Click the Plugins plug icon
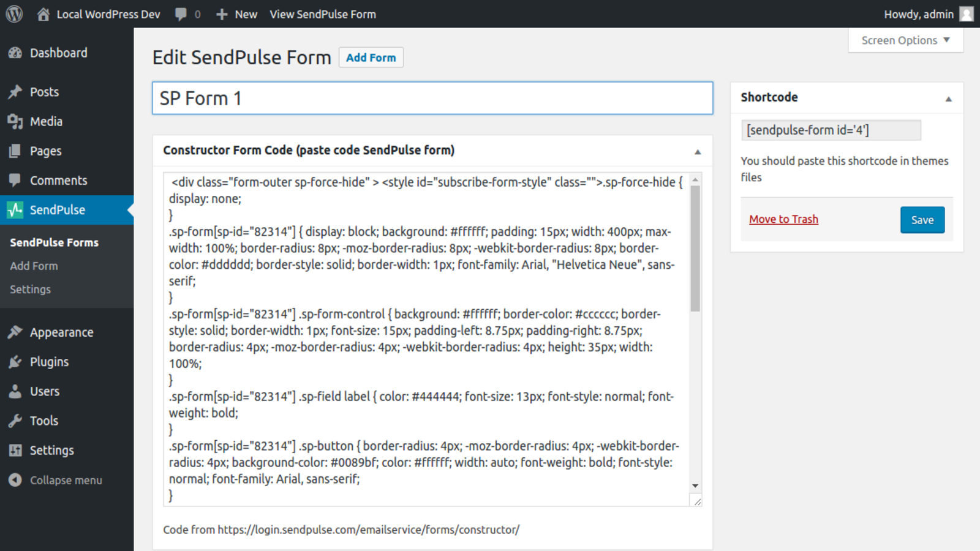 [x=16, y=361]
